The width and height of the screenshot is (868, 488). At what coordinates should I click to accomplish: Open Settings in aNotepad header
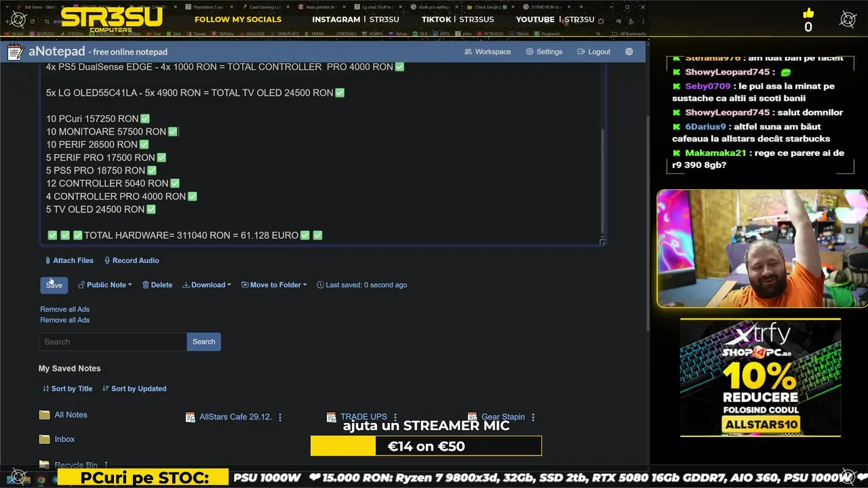pos(544,52)
